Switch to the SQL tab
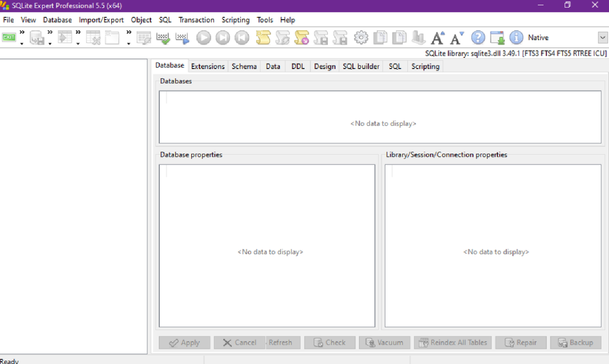 click(395, 67)
